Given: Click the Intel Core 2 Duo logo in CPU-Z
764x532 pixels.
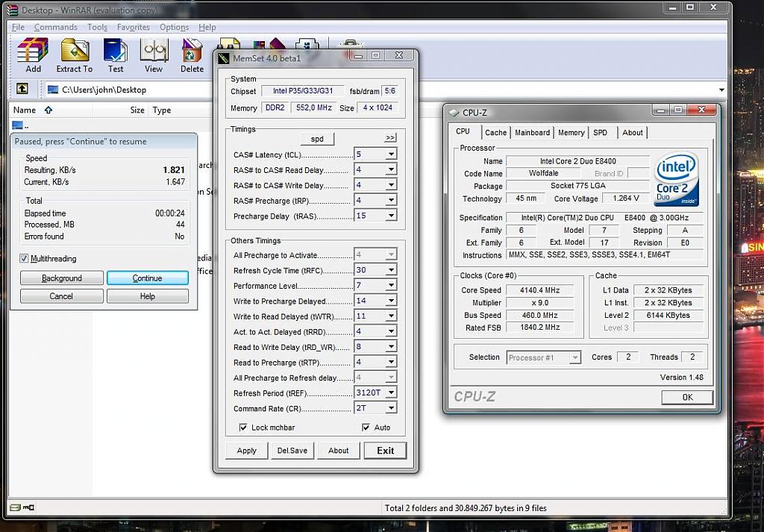Looking at the screenshot, I should [x=676, y=179].
